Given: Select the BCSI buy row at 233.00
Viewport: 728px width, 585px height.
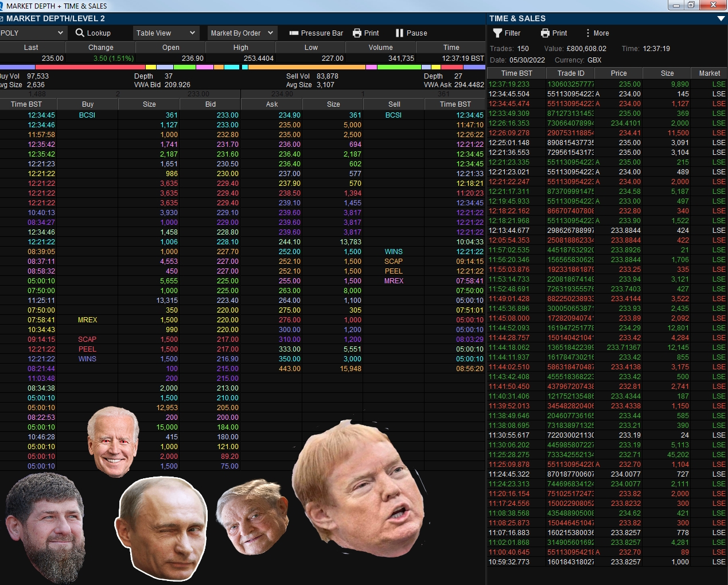Looking at the screenshot, I should [120, 115].
